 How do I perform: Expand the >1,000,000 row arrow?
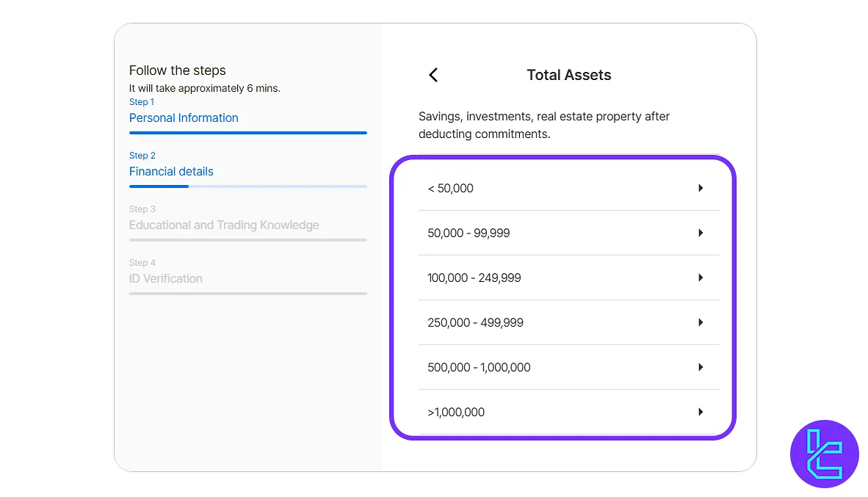pos(701,412)
